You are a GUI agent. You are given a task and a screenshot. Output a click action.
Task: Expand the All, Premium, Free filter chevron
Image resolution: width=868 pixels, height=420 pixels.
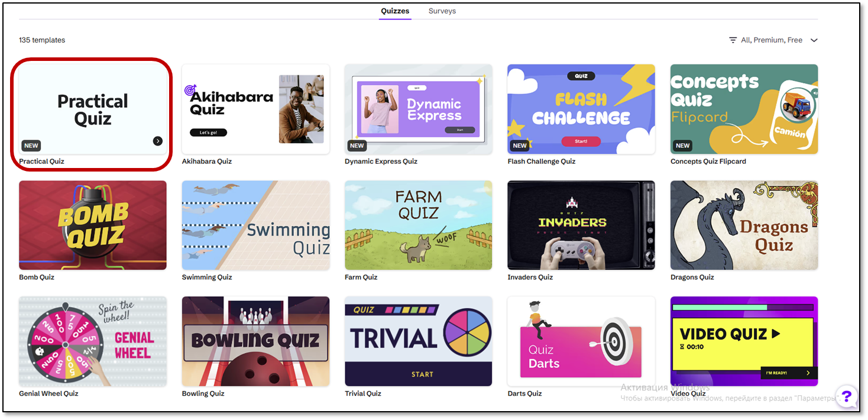(x=814, y=40)
